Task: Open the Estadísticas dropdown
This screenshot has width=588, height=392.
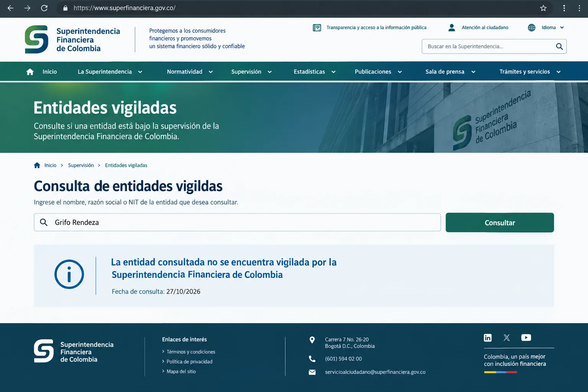Action: [x=315, y=72]
